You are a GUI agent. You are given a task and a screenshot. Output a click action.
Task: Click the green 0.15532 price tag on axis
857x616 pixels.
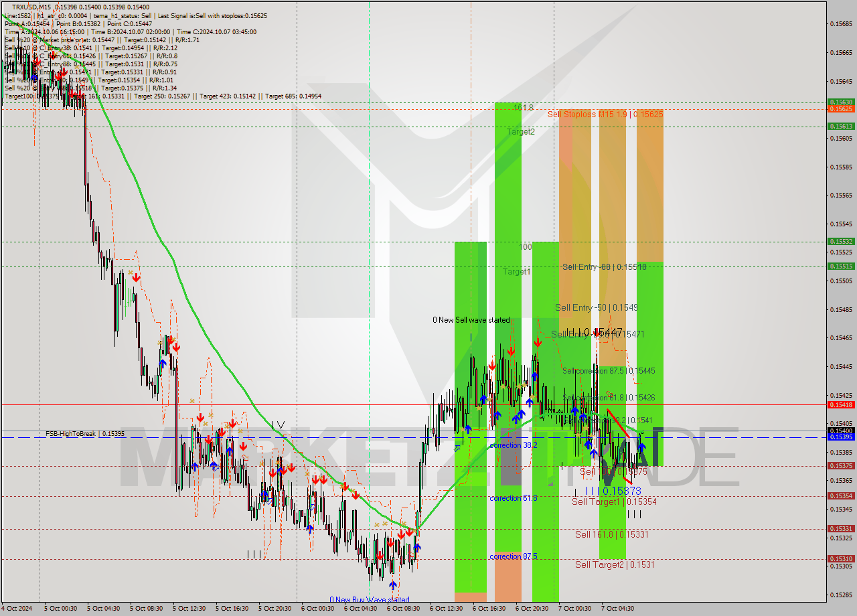[x=841, y=241]
